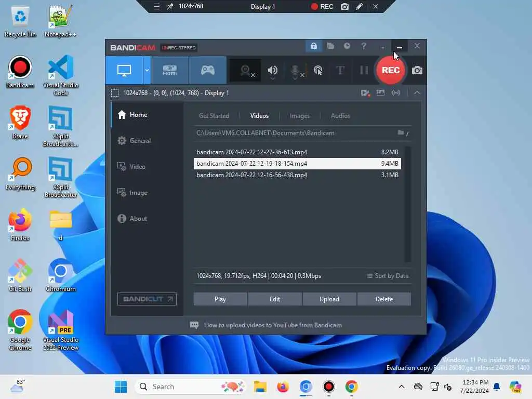Open the top recording bar hamburger menu
This screenshot has height=399, width=532.
(156, 6)
